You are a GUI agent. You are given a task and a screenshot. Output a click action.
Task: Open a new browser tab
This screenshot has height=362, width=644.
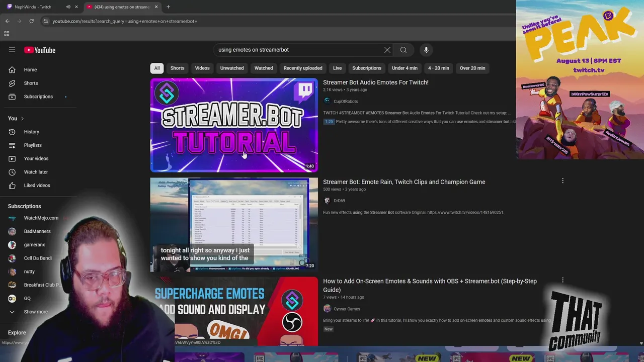point(168,7)
